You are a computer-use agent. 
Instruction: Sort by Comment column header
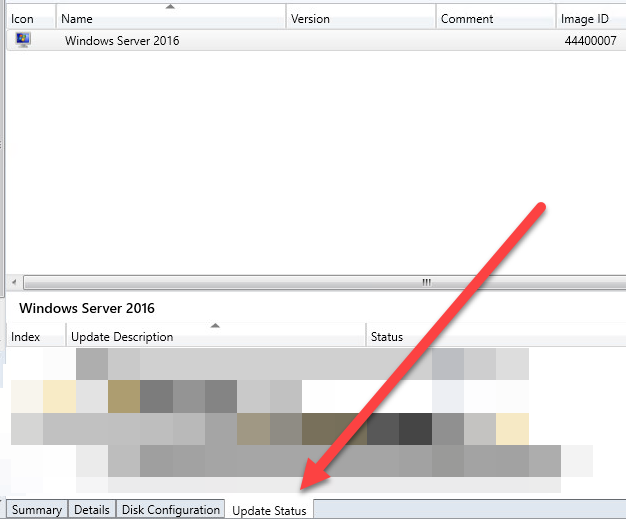point(495,18)
